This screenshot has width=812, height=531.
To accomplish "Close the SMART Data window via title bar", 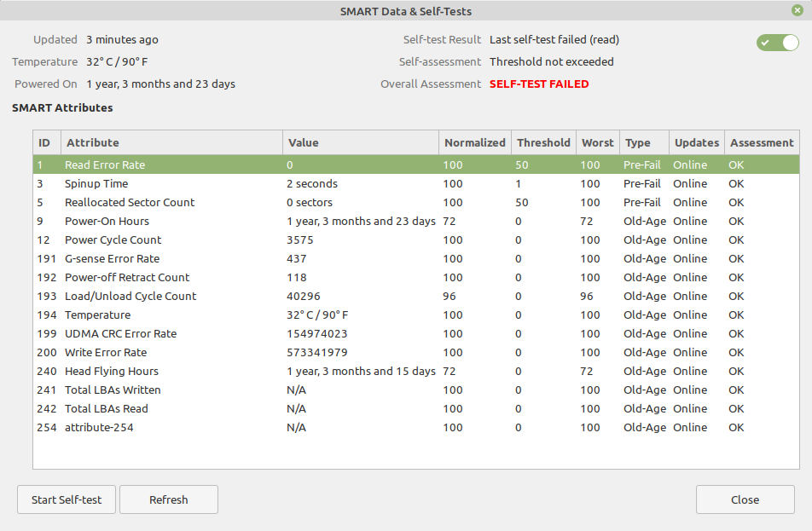I will (797, 10).
